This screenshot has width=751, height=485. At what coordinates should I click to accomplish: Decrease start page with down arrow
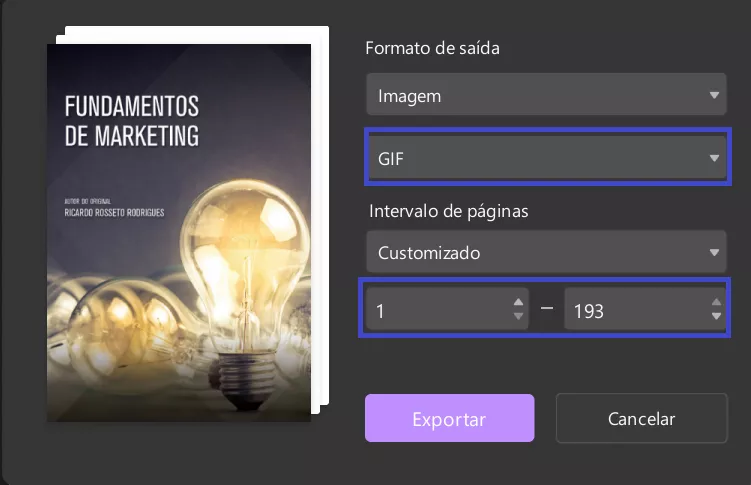point(518,316)
